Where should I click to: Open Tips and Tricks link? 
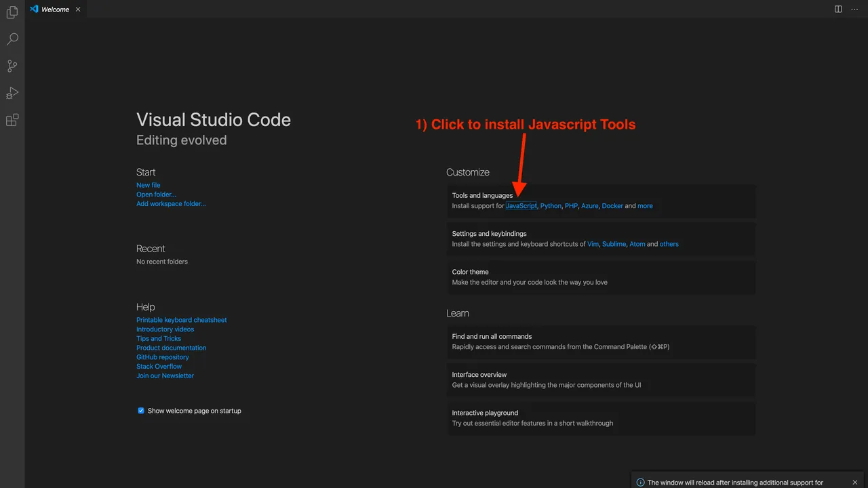[x=159, y=338]
